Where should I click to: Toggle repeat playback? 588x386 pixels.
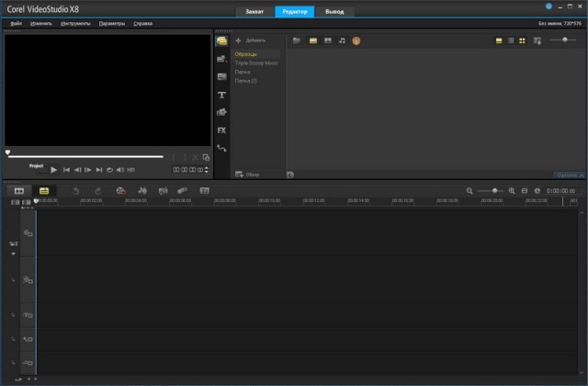pyautogui.click(x=109, y=170)
